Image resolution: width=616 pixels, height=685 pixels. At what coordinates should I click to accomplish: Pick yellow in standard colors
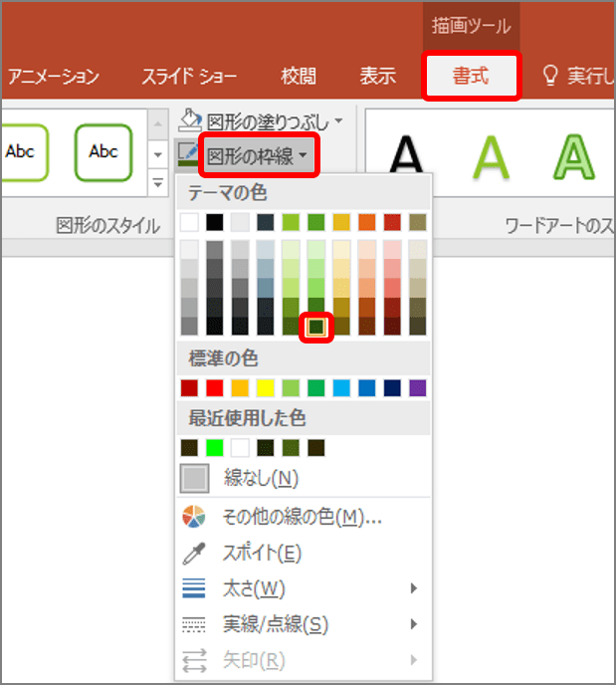[266, 387]
